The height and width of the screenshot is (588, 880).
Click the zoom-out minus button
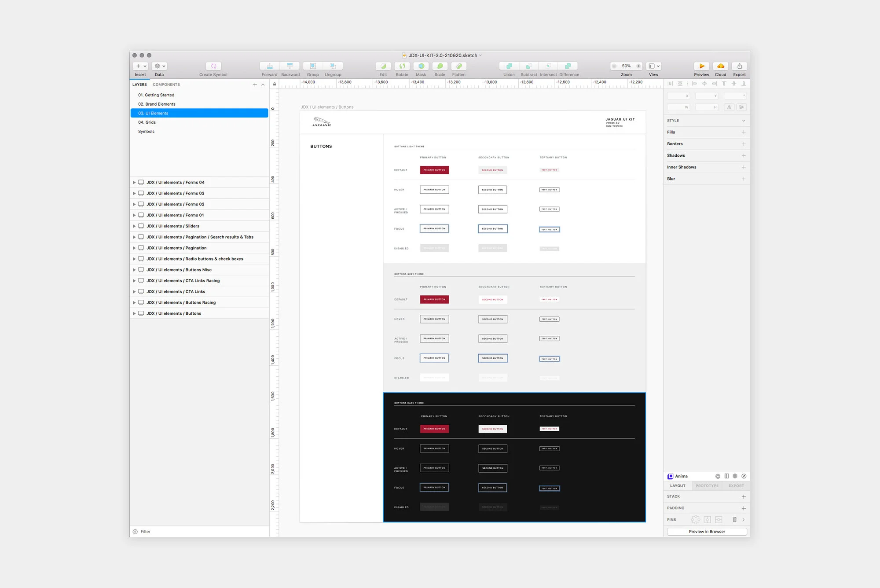tap(614, 66)
